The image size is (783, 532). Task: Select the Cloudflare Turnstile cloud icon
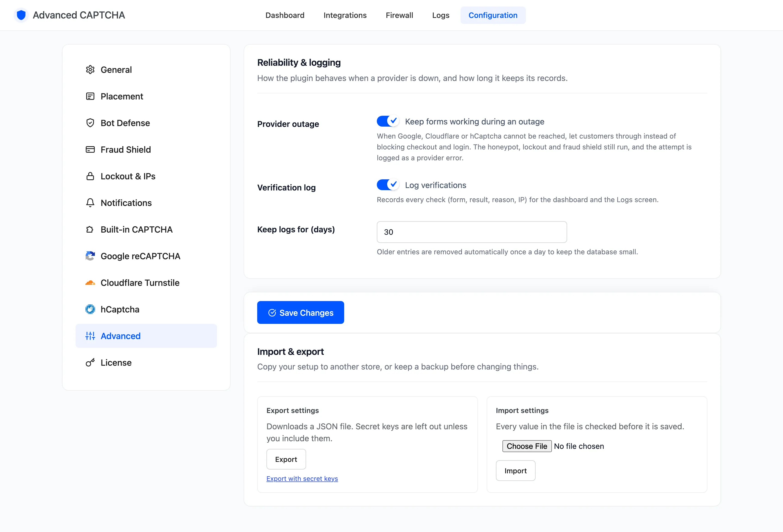(90, 283)
